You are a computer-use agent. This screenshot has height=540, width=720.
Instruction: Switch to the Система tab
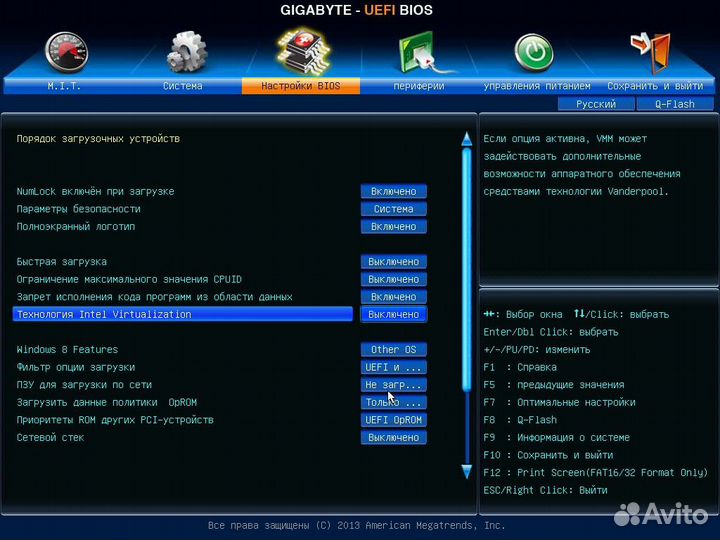pos(183,86)
